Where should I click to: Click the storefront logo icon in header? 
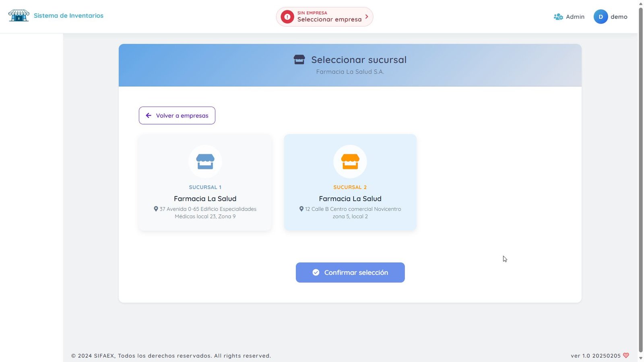[19, 16]
